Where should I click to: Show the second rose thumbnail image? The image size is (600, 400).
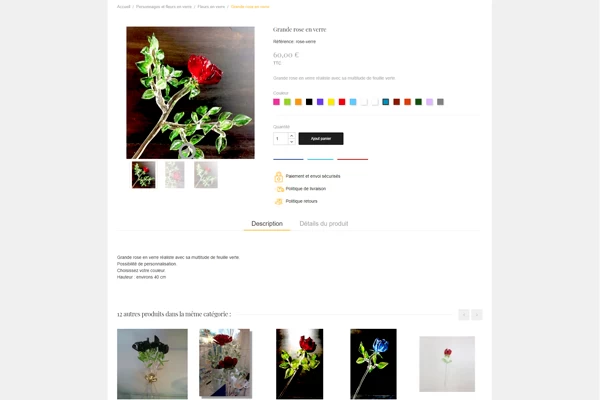174,175
